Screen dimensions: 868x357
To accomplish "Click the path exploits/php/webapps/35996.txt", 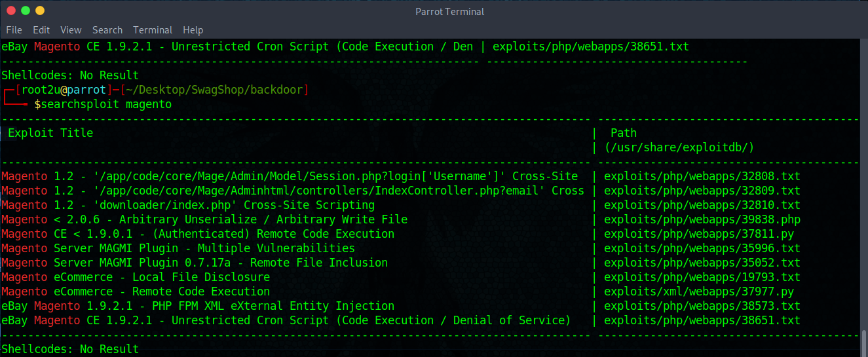I will pos(702,248).
